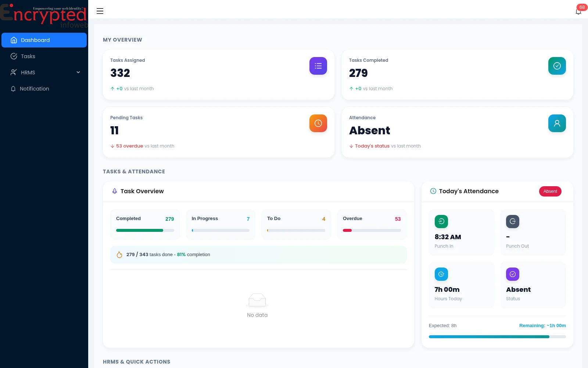Viewport: 588px width, 368px height.
Task: Click the blue Hours Today clock icon
Action: 441,274
